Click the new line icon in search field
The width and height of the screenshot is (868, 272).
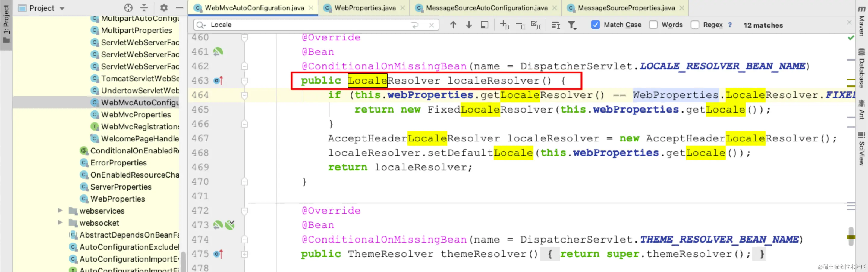click(x=415, y=25)
